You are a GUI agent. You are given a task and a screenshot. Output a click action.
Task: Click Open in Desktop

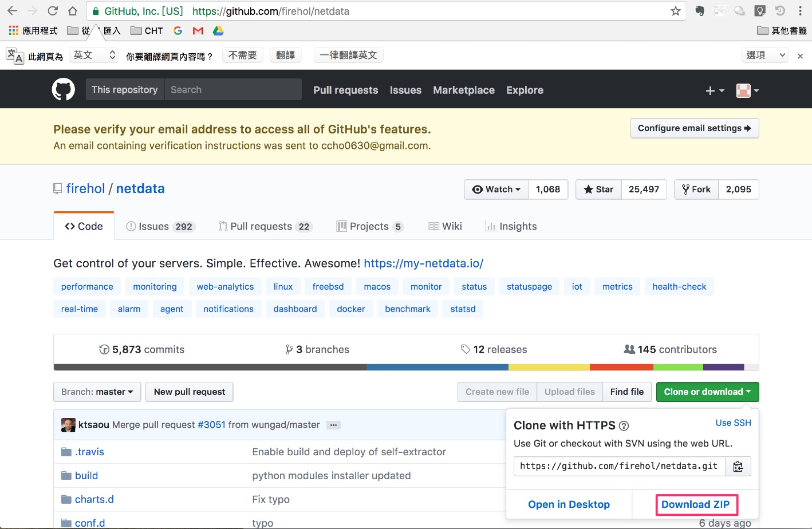point(569,504)
